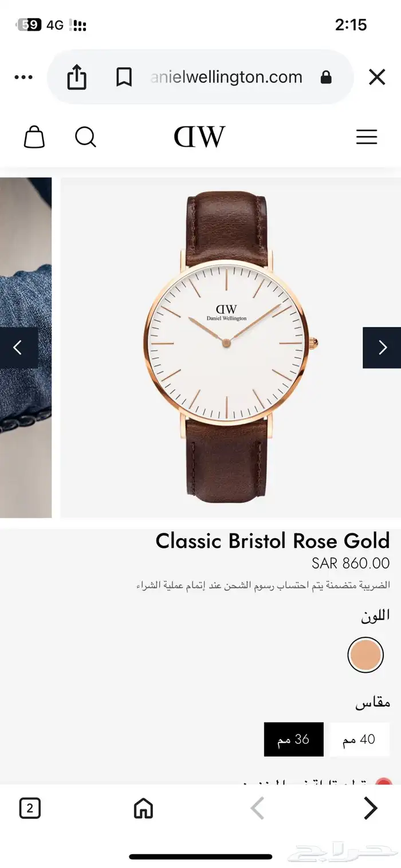Close the browser tab with X

pyautogui.click(x=376, y=77)
